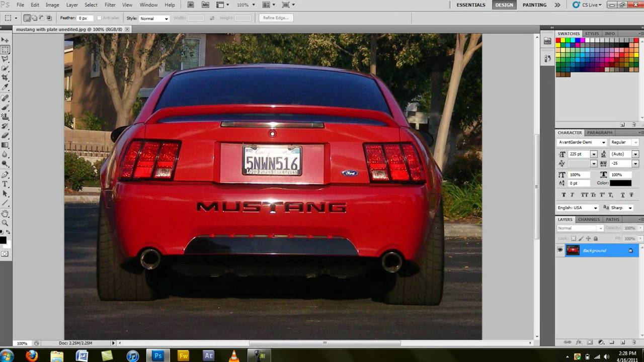Enable the Anti-alias checkbox
644x362 pixels.
click(99, 18)
